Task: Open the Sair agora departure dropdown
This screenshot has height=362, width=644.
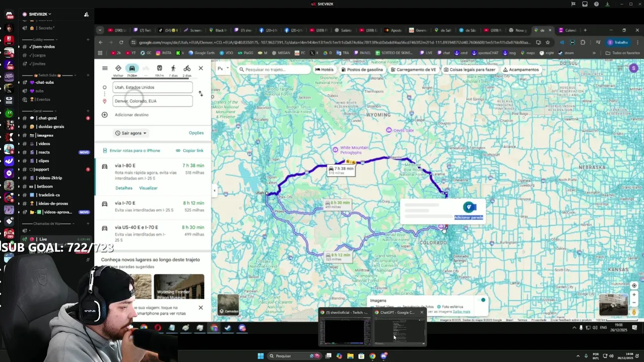Action: 131,133
